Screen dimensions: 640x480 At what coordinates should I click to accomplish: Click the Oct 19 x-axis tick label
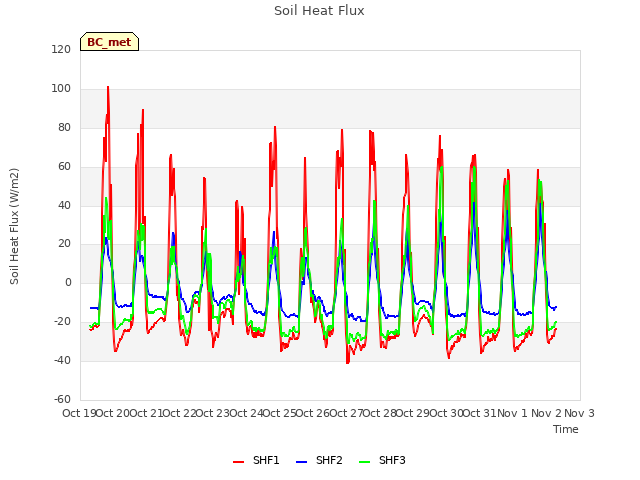[79, 413]
